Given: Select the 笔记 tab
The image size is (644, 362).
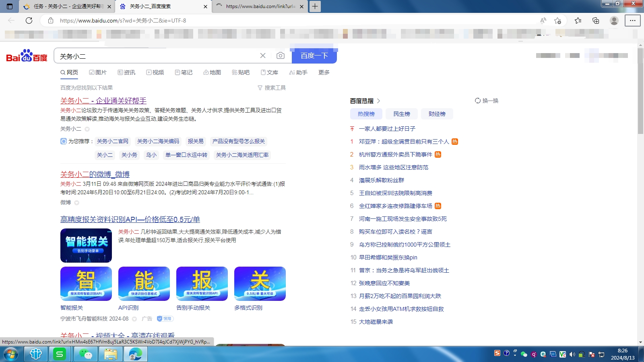Looking at the screenshot, I should pyautogui.click(x=184, y=72).
